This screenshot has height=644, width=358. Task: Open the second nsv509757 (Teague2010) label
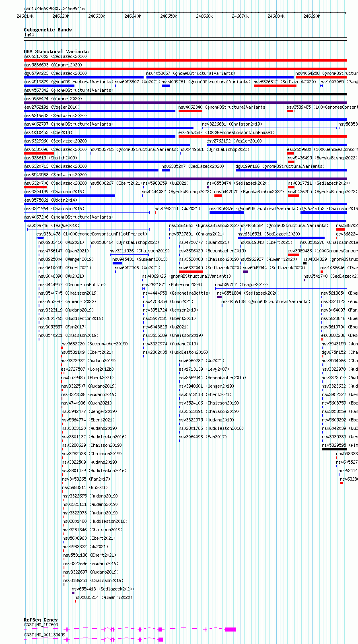[x=241, y=285]
